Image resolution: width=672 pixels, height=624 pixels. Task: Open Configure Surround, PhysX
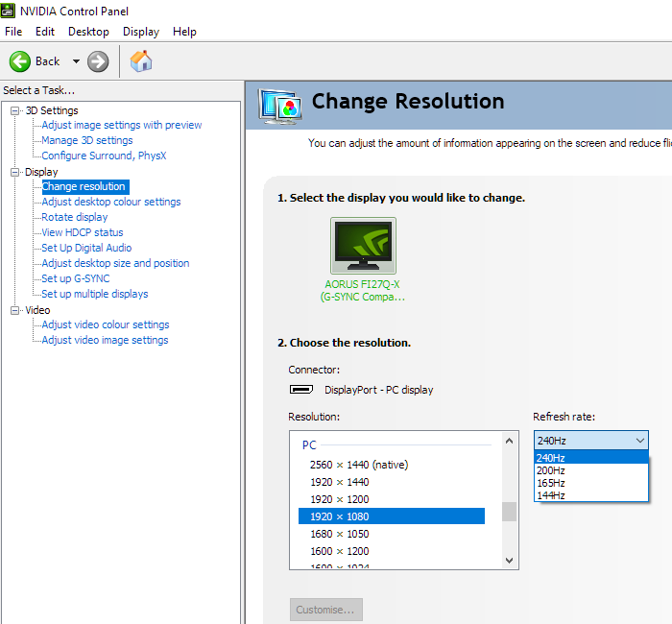point(104,156)
